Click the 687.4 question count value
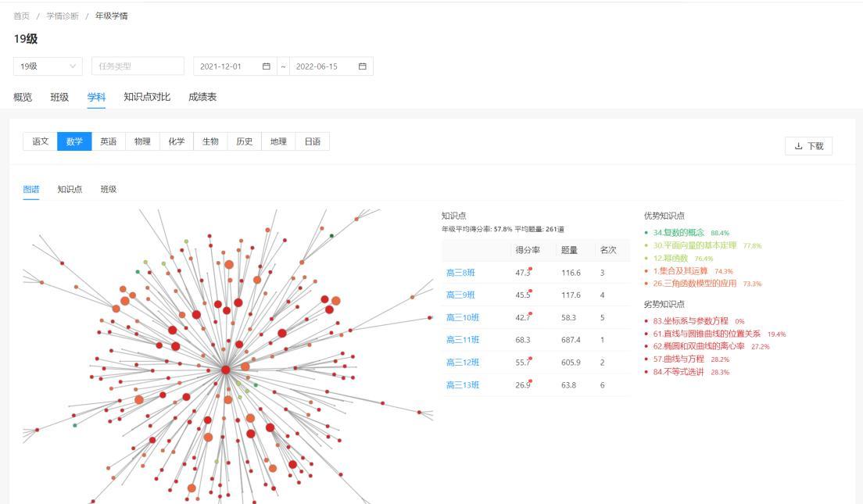This screenshot has height=504, width=863. coord(571,340)
